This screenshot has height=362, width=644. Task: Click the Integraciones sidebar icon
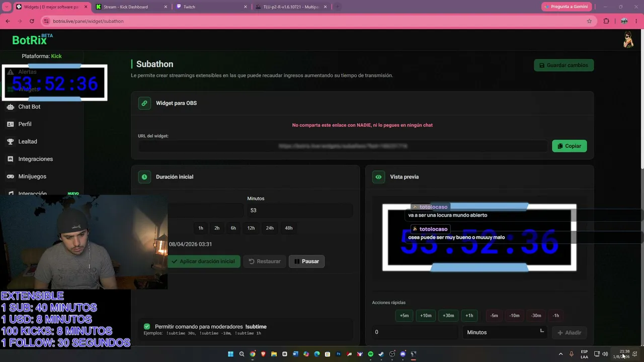(10, 159)
